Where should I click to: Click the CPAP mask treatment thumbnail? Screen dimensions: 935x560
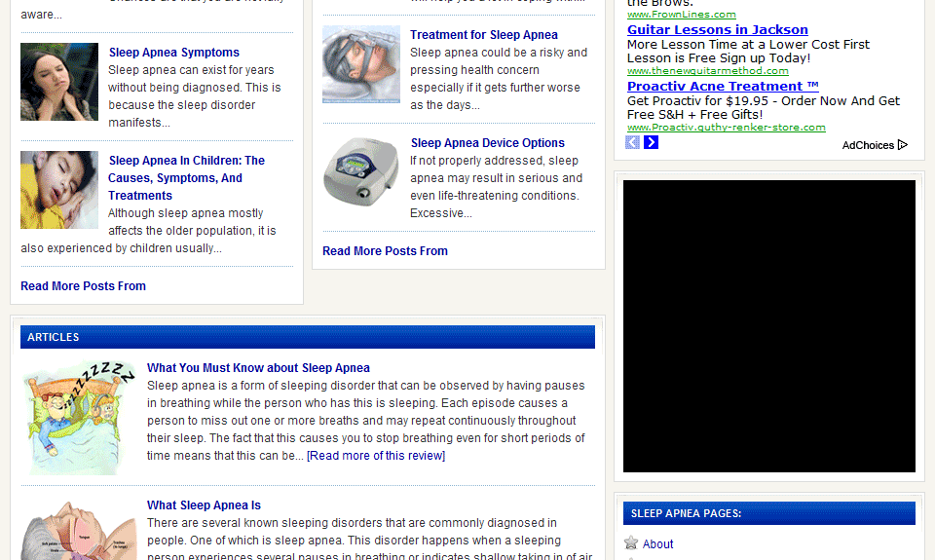[361, 64]
